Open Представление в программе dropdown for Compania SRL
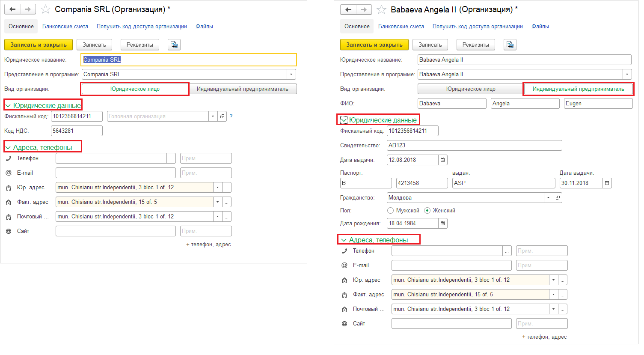The width and height of the screenshot is (644, 355). (x=291, y=75)
